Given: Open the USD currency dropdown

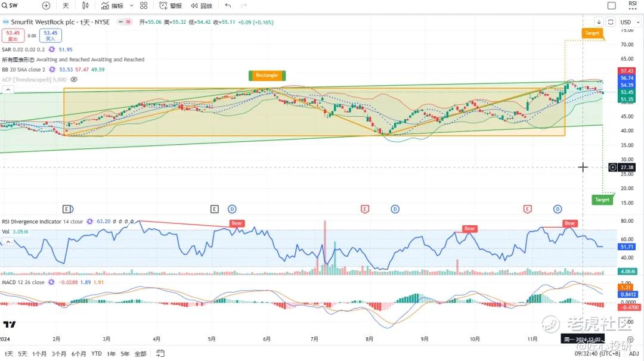Looking at the screenshot, I should tap(630, 22).
